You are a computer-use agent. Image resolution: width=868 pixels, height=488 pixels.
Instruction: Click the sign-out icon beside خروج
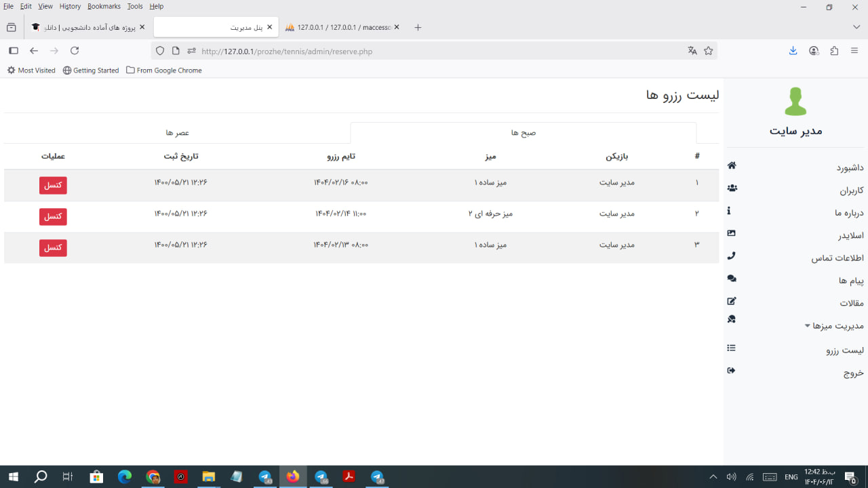click(731, 370)
